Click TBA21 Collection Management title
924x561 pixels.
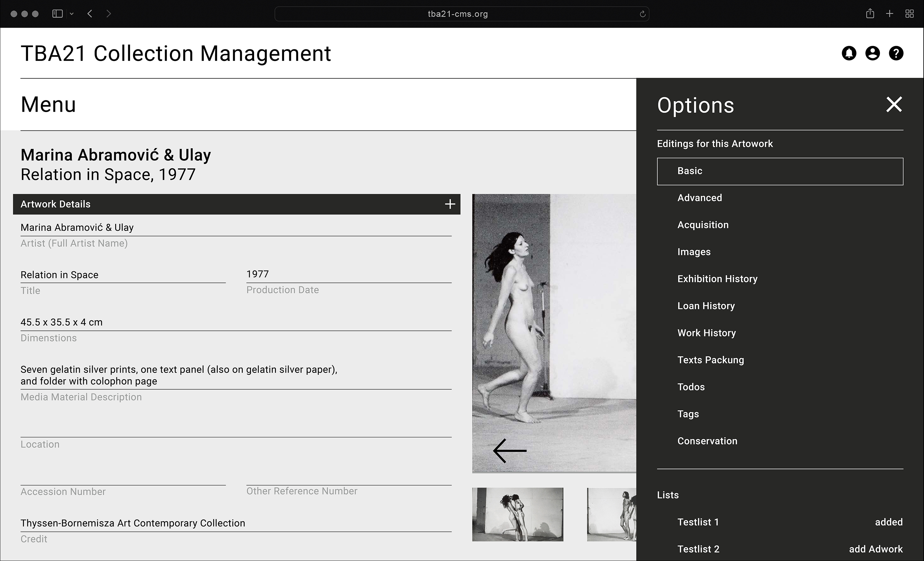[x=176, y=53]
